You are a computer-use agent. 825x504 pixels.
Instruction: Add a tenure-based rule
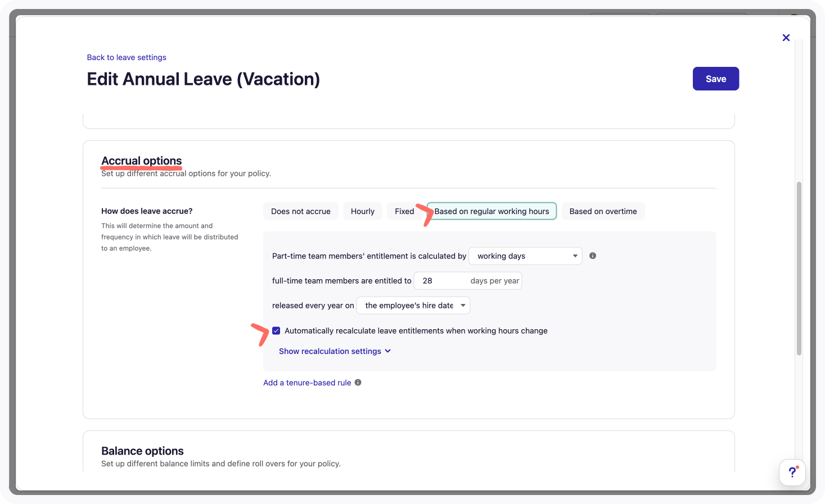coord(307,383)
